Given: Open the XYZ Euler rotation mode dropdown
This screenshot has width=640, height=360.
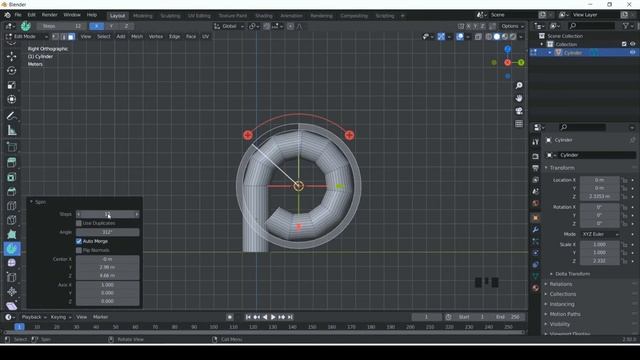Looking at the screenshot, I should pyautogui.click(x=600, y=234).
